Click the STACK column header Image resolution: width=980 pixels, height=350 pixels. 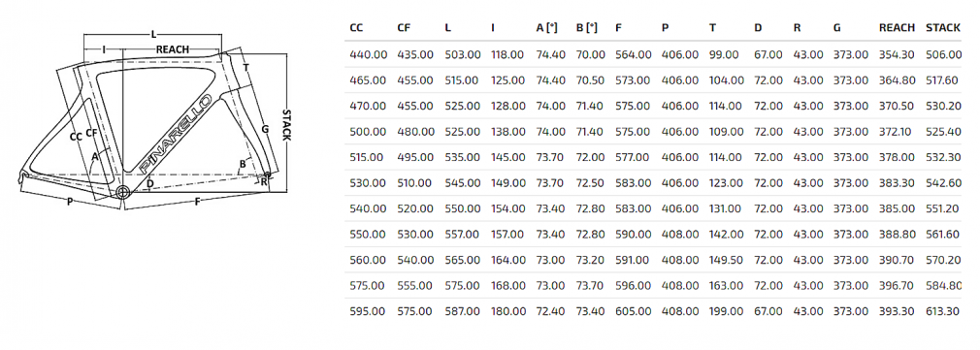tap(943, 27)
